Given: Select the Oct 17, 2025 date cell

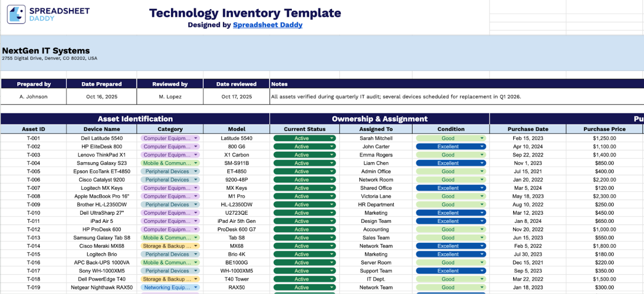Looking at the screenshot, I should pos(237,96).
